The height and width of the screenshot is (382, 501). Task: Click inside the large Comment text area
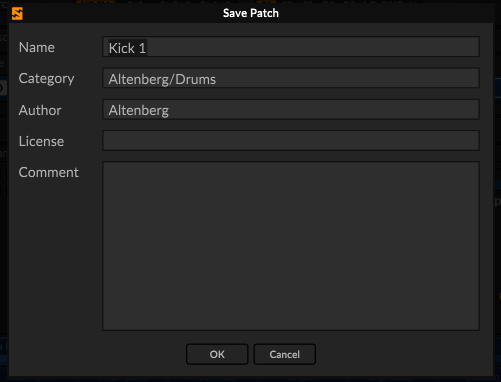coord(291,246)
